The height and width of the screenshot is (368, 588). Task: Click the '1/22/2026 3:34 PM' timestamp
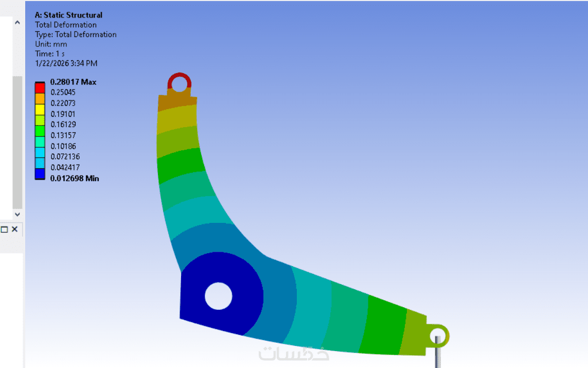click(x=66, y=63)
